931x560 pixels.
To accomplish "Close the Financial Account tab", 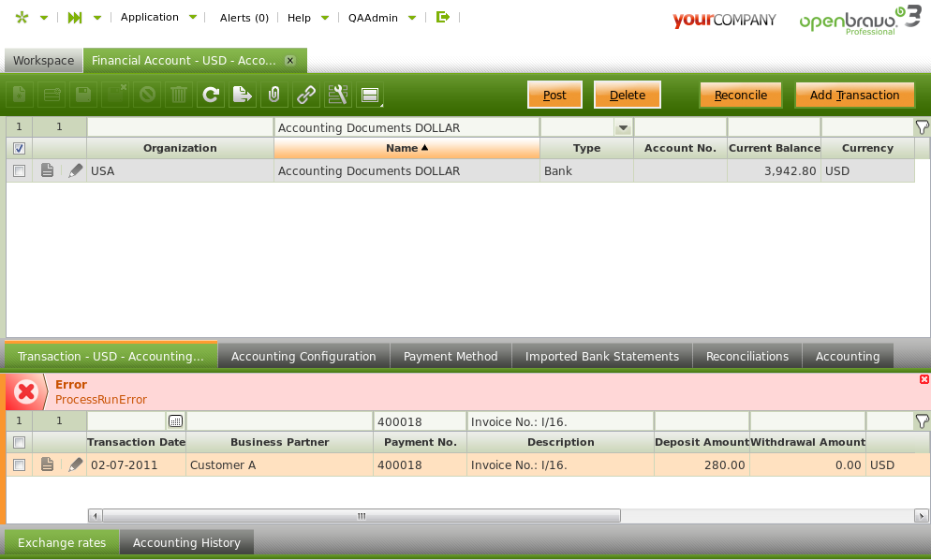I will pyautogui.click(x=289, y=60).
